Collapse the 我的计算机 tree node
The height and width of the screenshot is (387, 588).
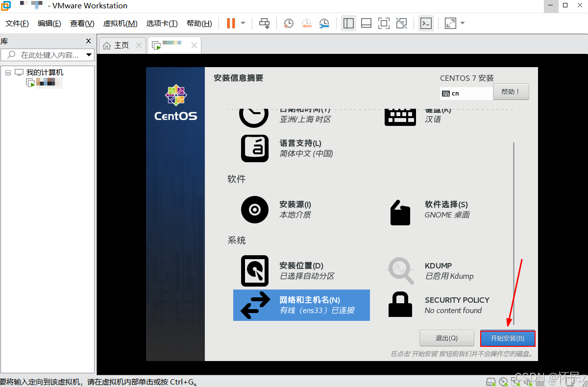(8, 73)
